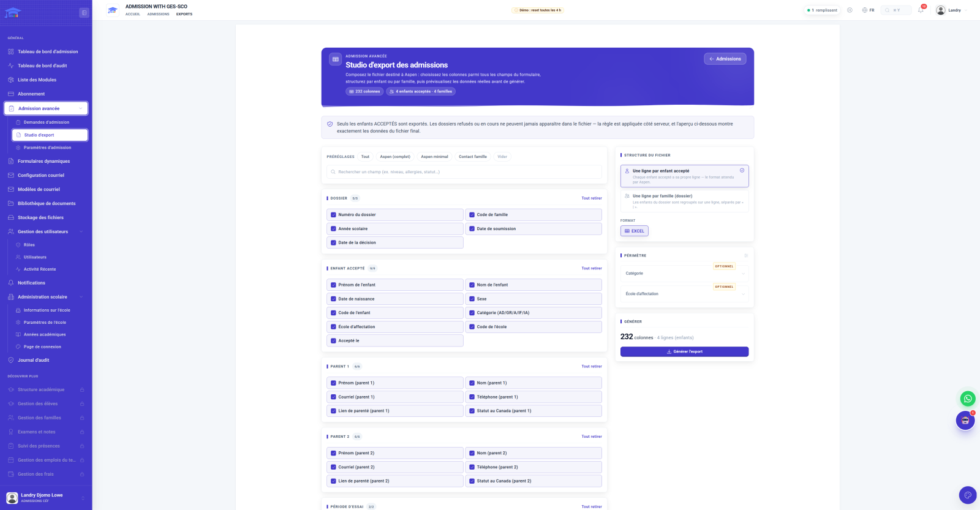Image resolution: width=980 pixels, height=510 pixels.
Task: Click the graduation cap logo in header
Action: (x=113, y=10)
